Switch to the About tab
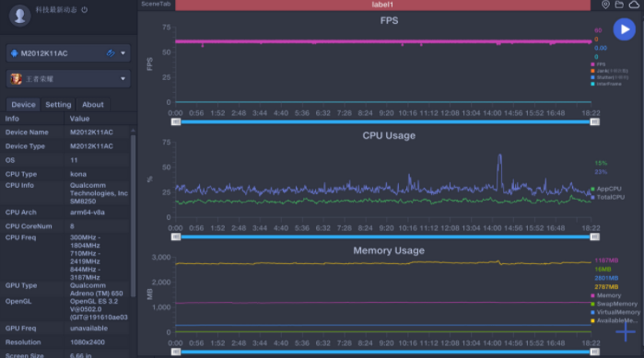 (93, 105)
